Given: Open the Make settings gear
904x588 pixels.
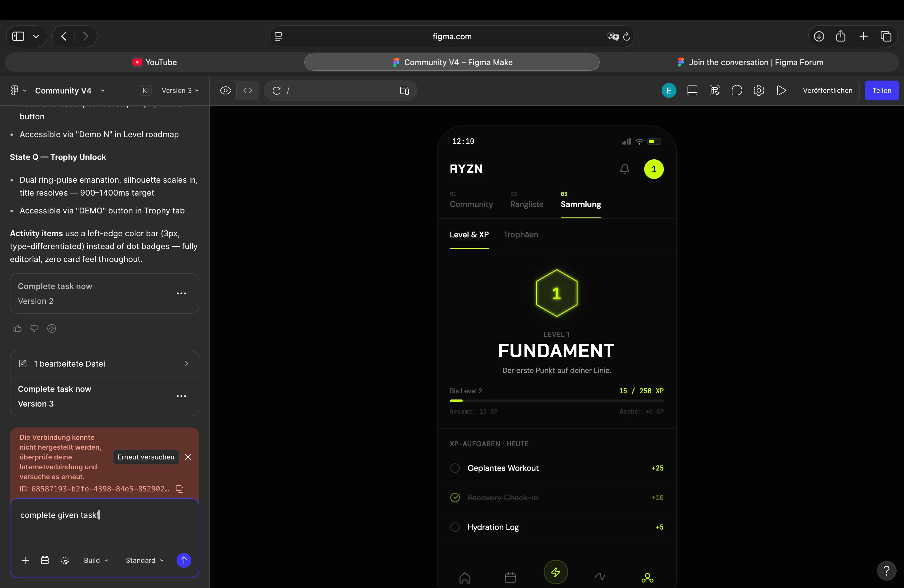Looking at the screenshot, I should tap(759, 90).
